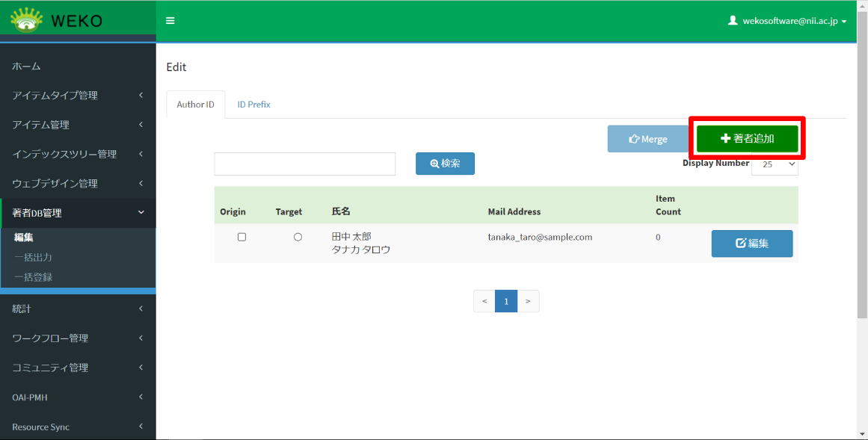
Task: Collapse the 著者DB管理 sidebar menu
Action: pos(78,213)
